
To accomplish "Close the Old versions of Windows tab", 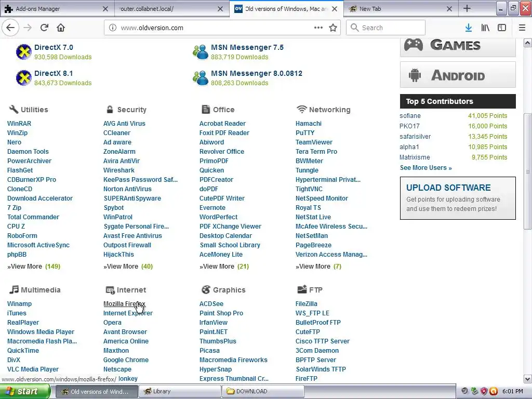I will (x=335, y=9).
